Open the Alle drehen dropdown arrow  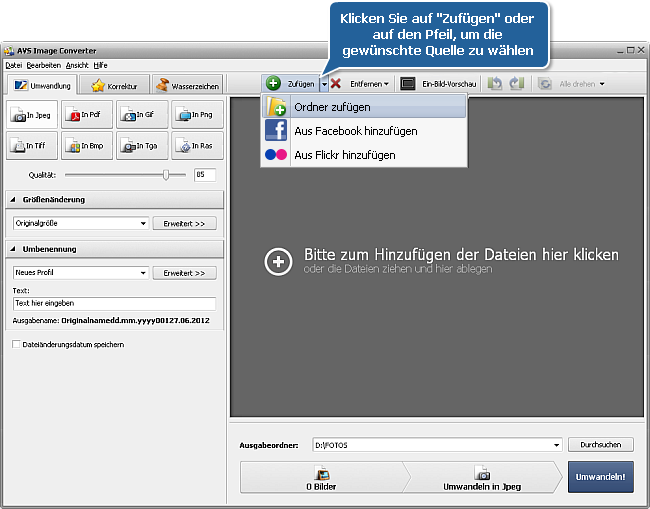coord(602,84)
